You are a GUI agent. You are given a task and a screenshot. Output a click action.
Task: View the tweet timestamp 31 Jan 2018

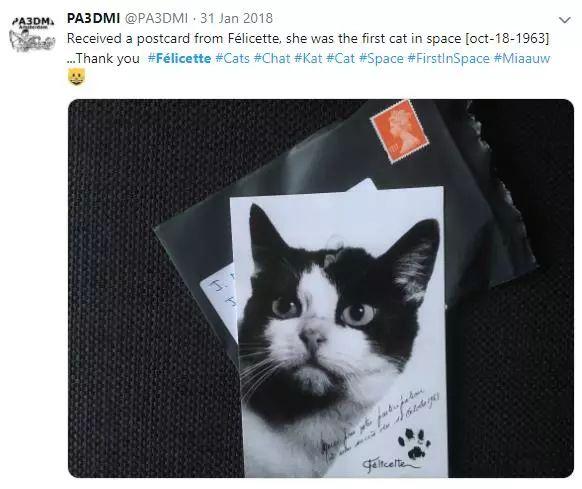click(236, 18)
